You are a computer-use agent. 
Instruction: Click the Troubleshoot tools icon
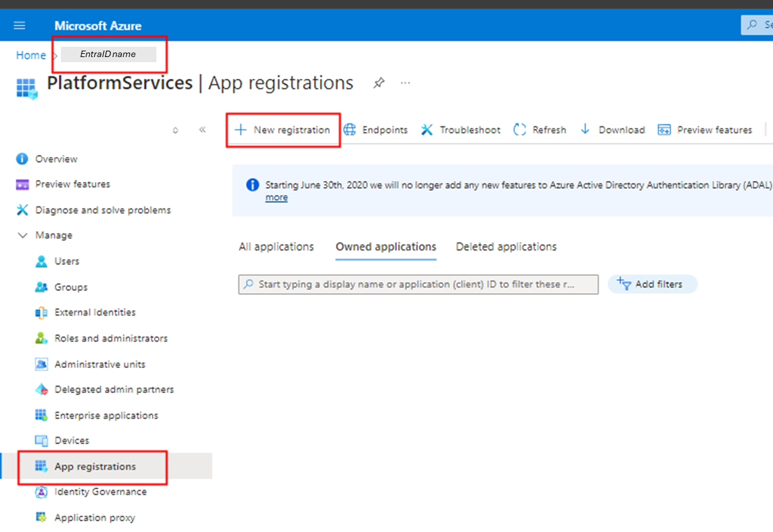click(x=427, y=129)
